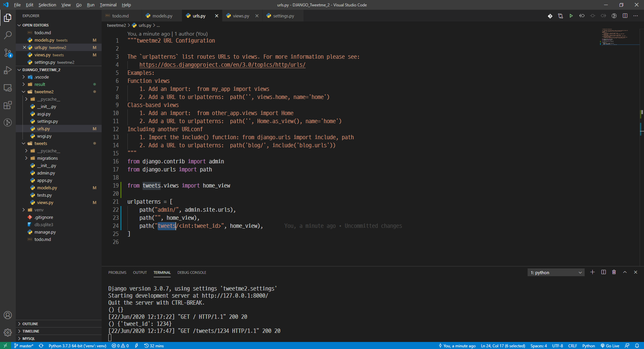The width and height of the screenshot is (644, 349).
Task: Split the editor to the right
Action: [625, 16]
